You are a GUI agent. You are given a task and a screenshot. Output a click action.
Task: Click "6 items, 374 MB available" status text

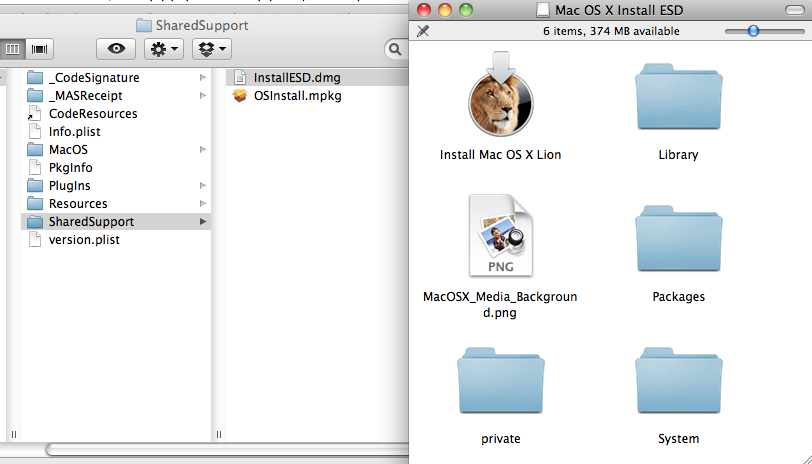point(611,31)
